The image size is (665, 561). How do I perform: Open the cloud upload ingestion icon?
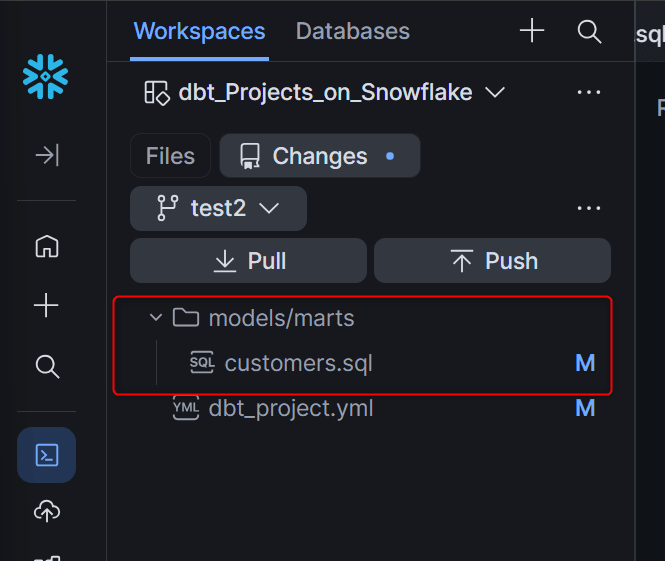(47, 511)
